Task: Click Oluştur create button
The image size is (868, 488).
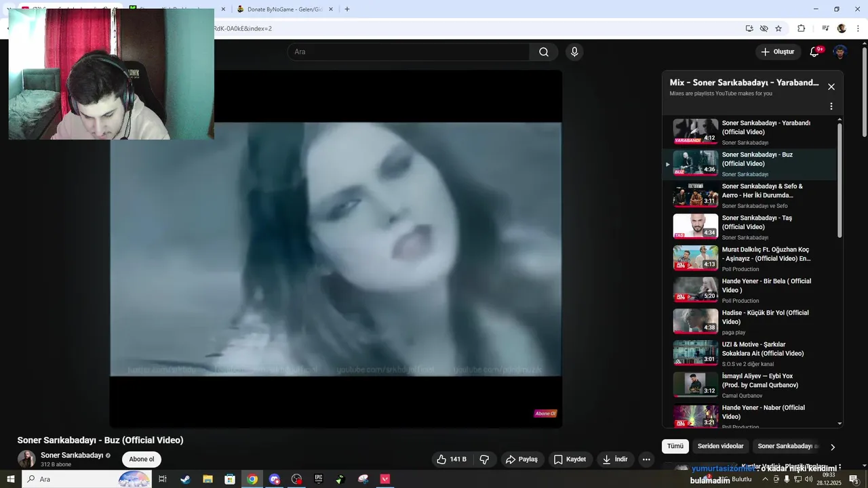Action: coord(777,52)
